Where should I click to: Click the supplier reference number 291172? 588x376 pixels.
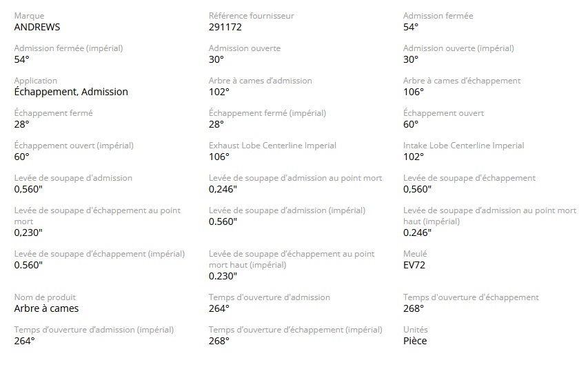[x=225, y=27]
